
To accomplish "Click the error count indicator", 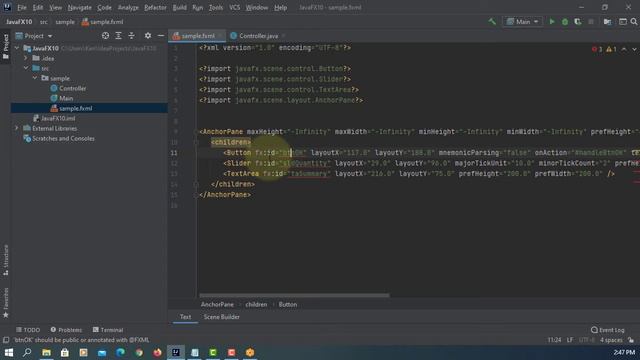I will 597,49.
